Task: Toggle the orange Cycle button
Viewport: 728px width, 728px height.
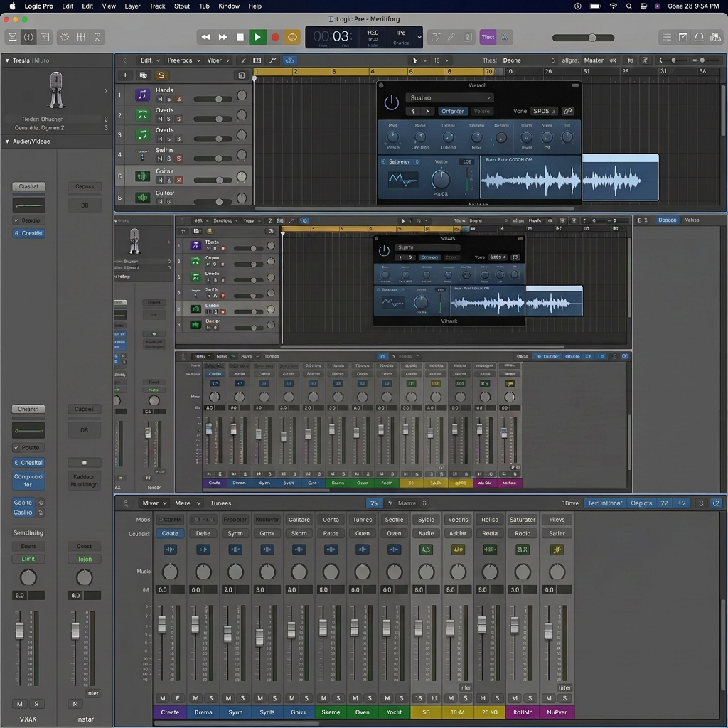Action: pos(292,37)
